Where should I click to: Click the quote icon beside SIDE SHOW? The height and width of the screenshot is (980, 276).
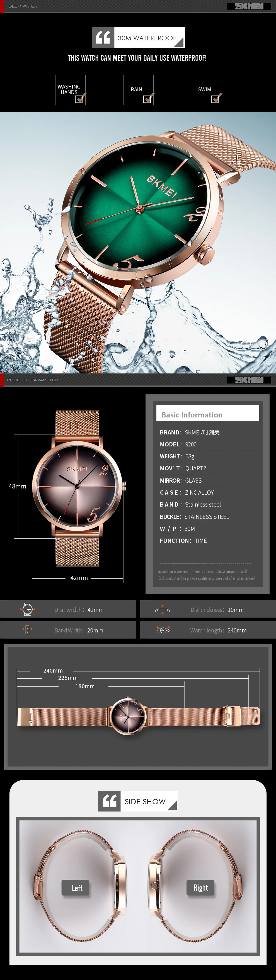109,801
